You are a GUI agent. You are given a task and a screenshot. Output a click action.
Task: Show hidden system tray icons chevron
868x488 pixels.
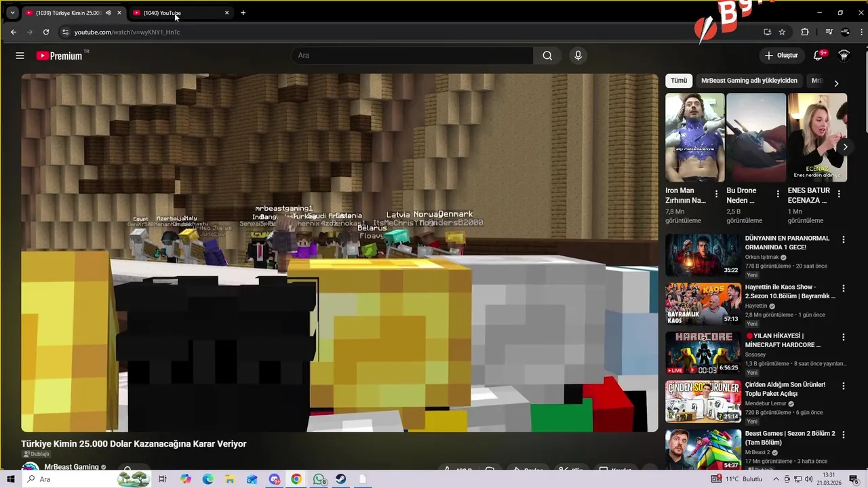point(776,479)
